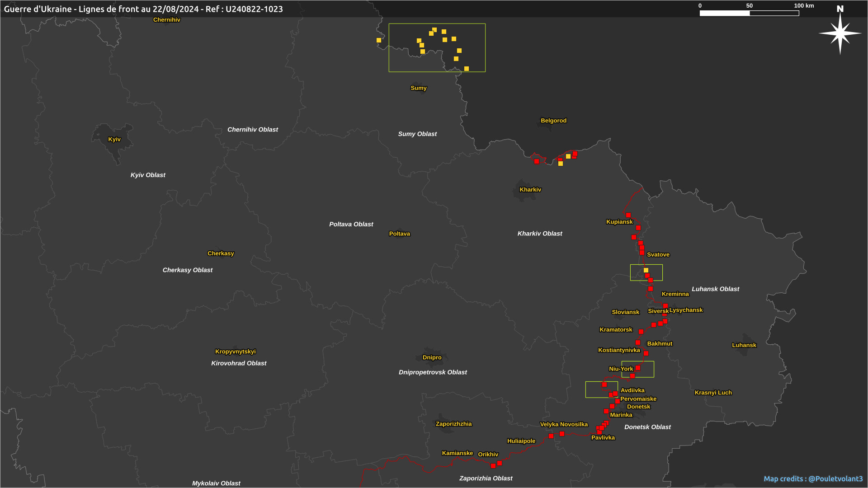Click the Map credits @Pouletvolant3 link
The width and height of the screenshot is (868, 488).
(813, 479)
